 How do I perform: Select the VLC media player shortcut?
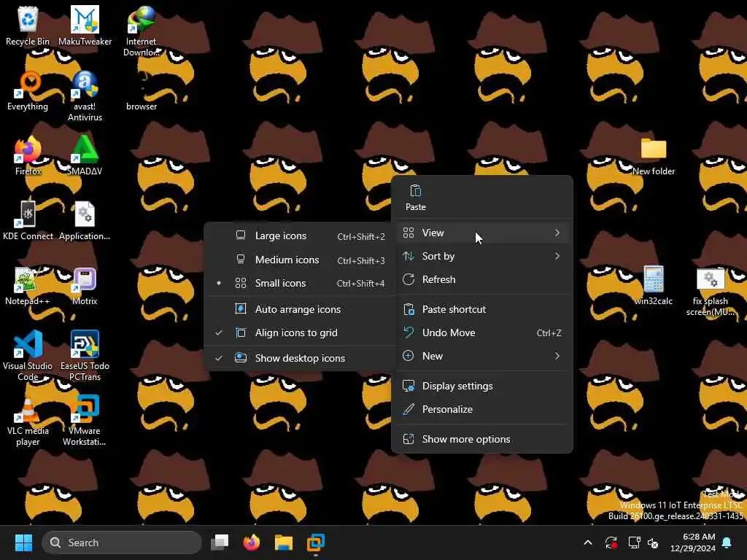coord(28,421)
